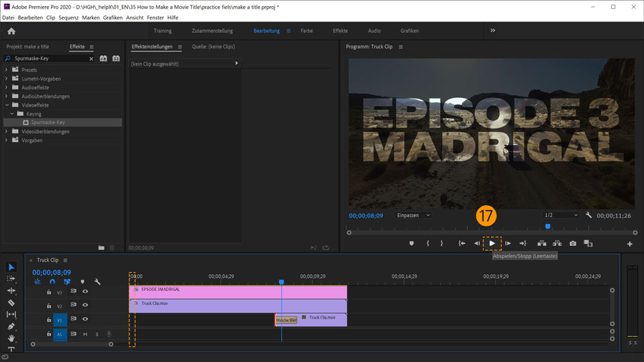Open the Sequenz menu
Image resolution: width=644 pixels, height=362 pixels.
(x=68, y=17)
